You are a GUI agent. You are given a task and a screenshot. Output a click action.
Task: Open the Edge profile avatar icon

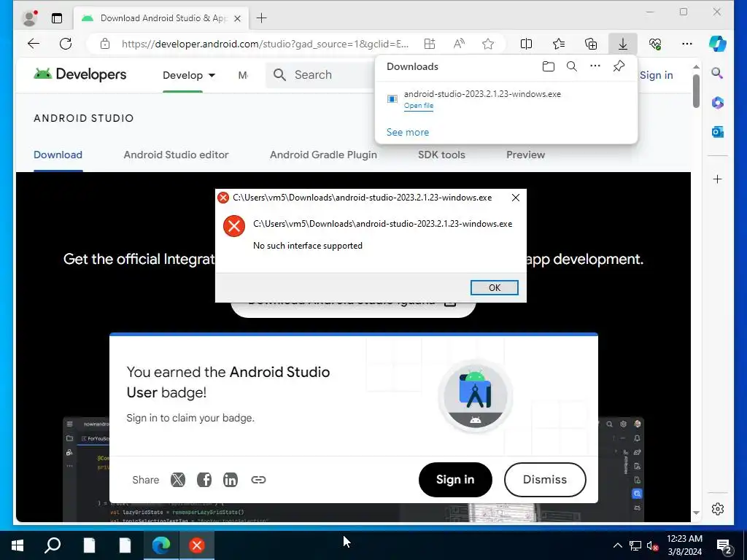pos(29,18)
